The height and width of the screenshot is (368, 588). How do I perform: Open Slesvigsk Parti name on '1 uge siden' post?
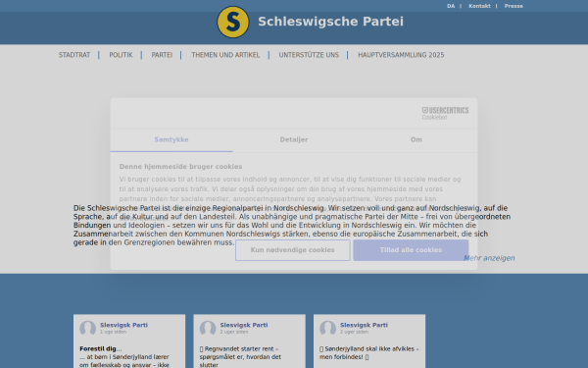123,325
